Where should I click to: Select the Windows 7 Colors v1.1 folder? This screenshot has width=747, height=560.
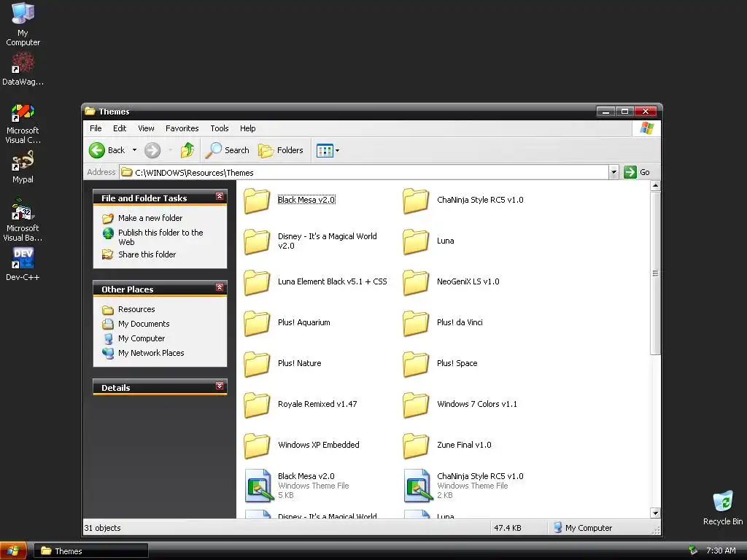416,405
